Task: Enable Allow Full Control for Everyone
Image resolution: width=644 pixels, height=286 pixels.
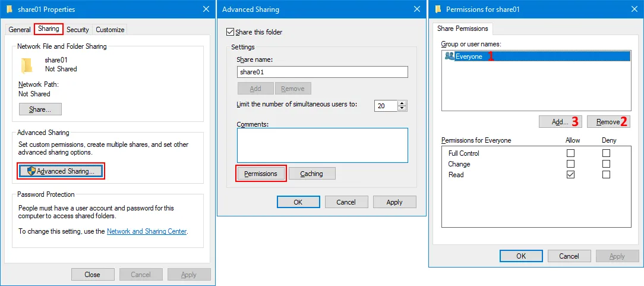Action: [570, 153]
